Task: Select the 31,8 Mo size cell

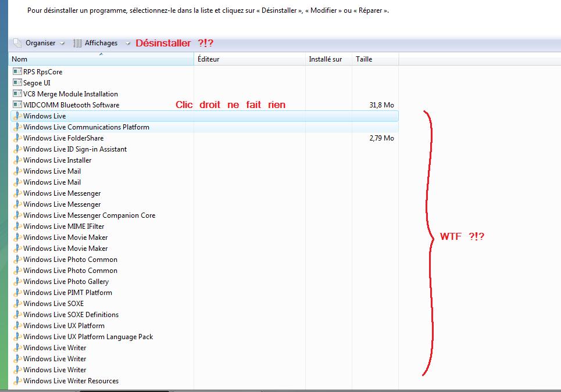Action: pyautogui.click(x=382, y=105)
